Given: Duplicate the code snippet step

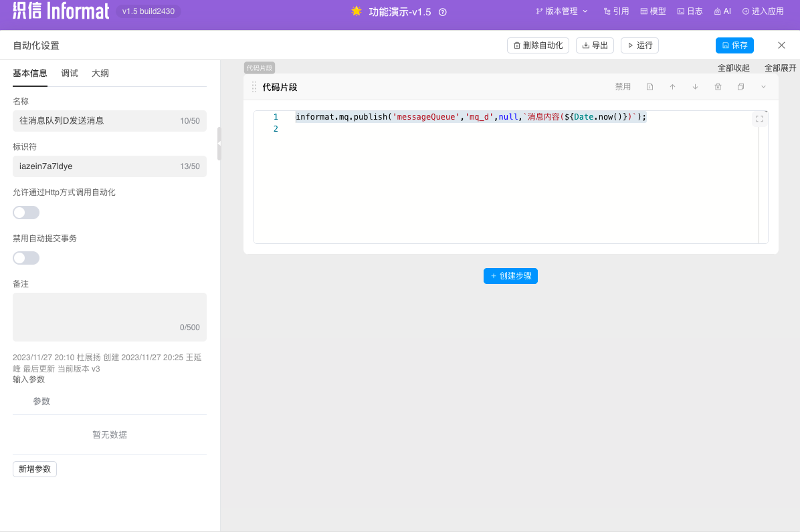Looking at the screenshot, I should (740, 86).
